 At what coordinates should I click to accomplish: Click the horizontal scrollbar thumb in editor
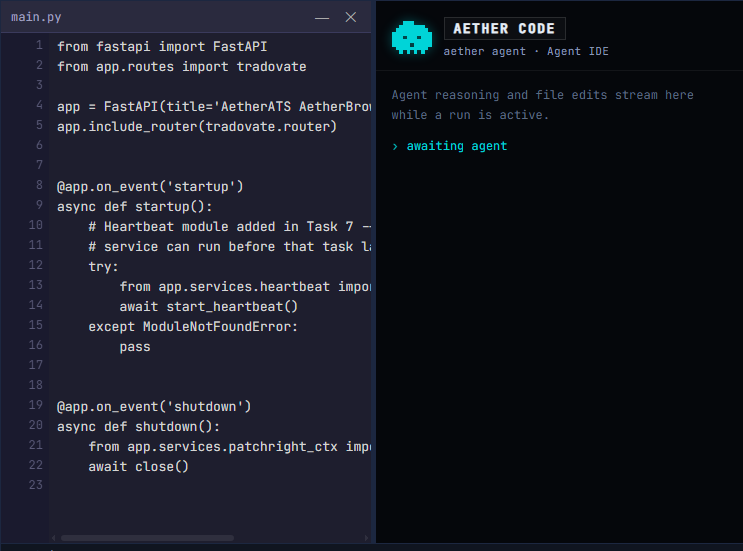(147, 538)
